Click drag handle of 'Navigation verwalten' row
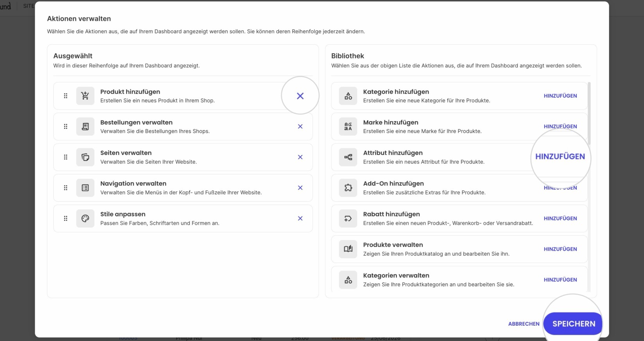 click(x=66, y=188)
